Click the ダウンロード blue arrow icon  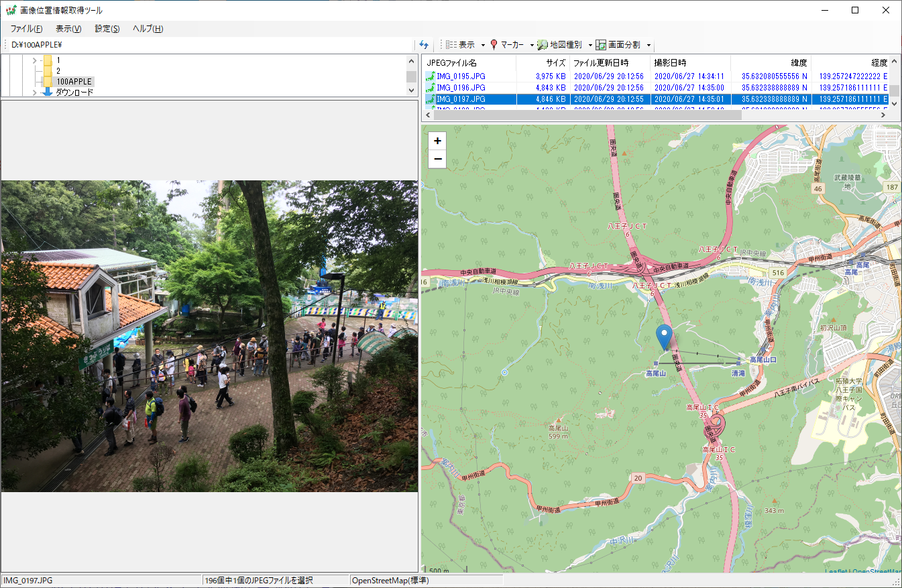click(48, 92)
